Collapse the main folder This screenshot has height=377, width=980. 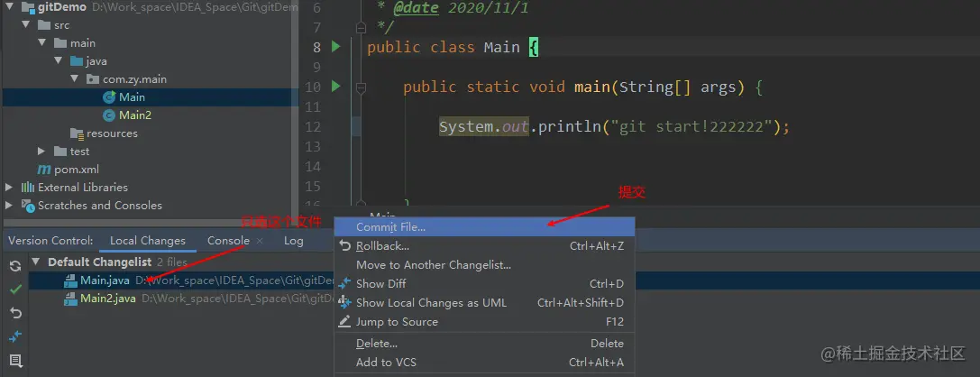(x=41, y=43)
